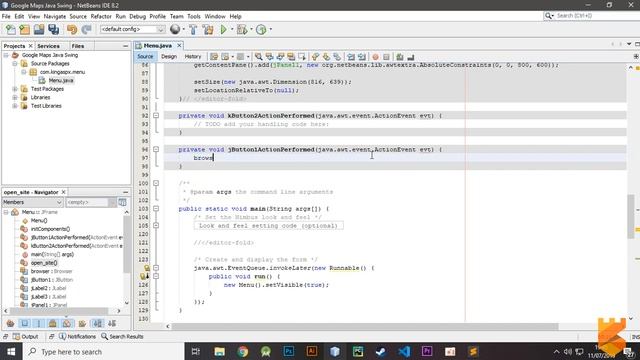
Task: Click the Shift Line Left editor icon
Action: [351, 57]
